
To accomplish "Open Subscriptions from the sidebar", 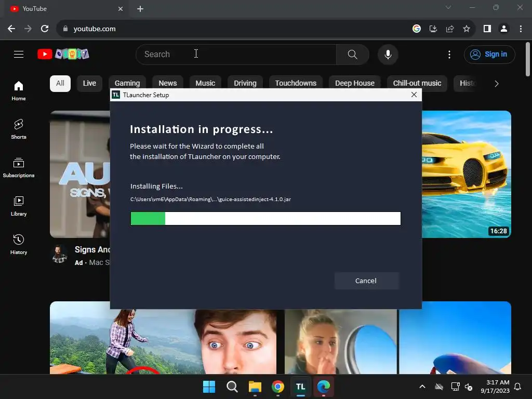I will [x=19, y=168].
